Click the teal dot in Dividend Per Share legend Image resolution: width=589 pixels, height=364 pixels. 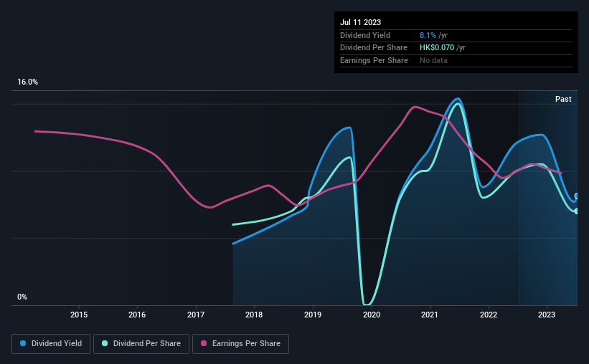tap(105, 343)
